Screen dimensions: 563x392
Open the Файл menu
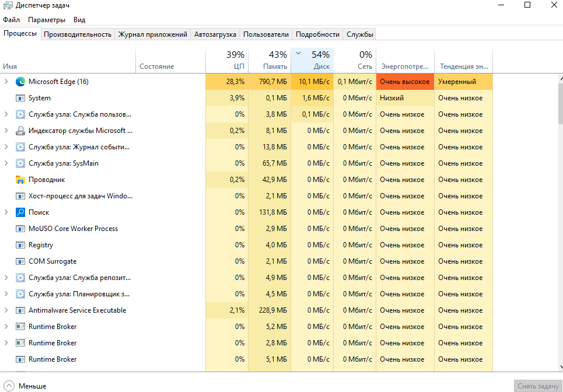(12, 20)
